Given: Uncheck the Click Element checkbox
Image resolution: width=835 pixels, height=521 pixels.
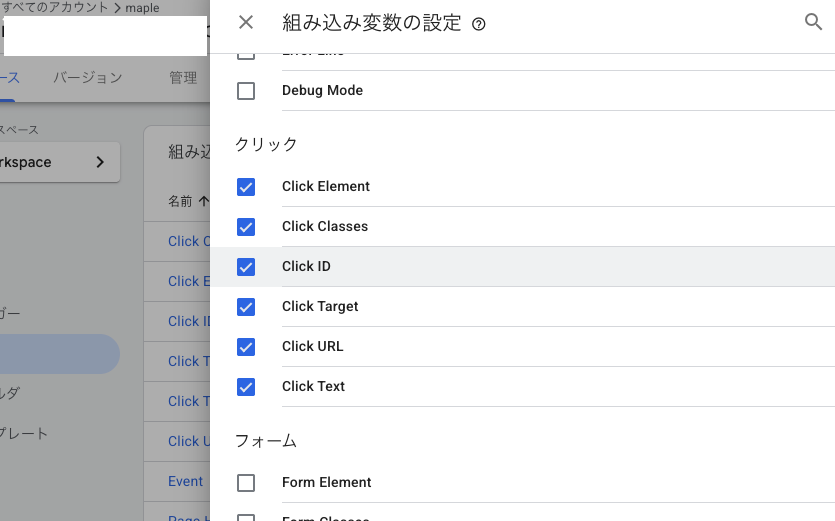Looking at the screenshot, I should 246,187.
